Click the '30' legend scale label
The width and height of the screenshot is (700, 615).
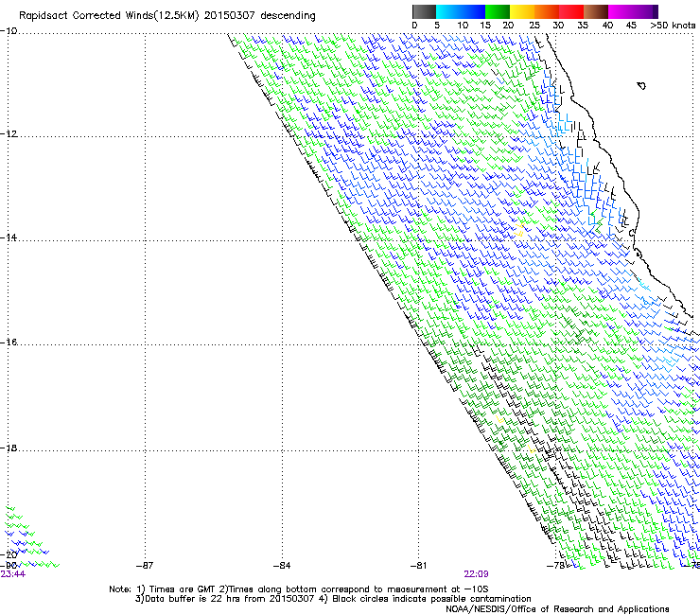tap(558, 25)
